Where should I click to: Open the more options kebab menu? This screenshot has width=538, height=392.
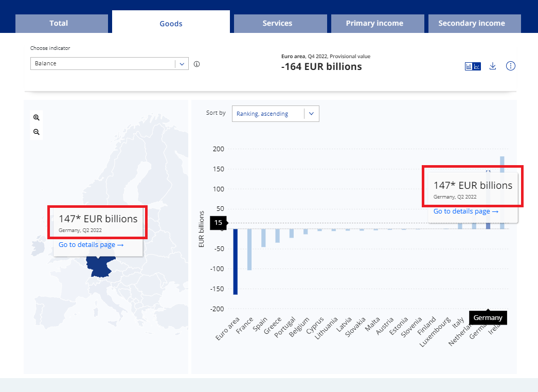coord(510,66)
